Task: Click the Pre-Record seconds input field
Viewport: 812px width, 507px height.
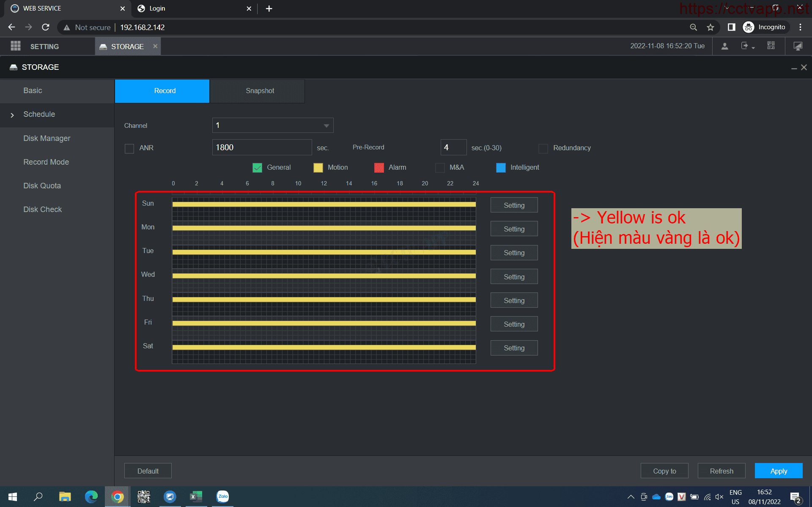Action: 453,148
